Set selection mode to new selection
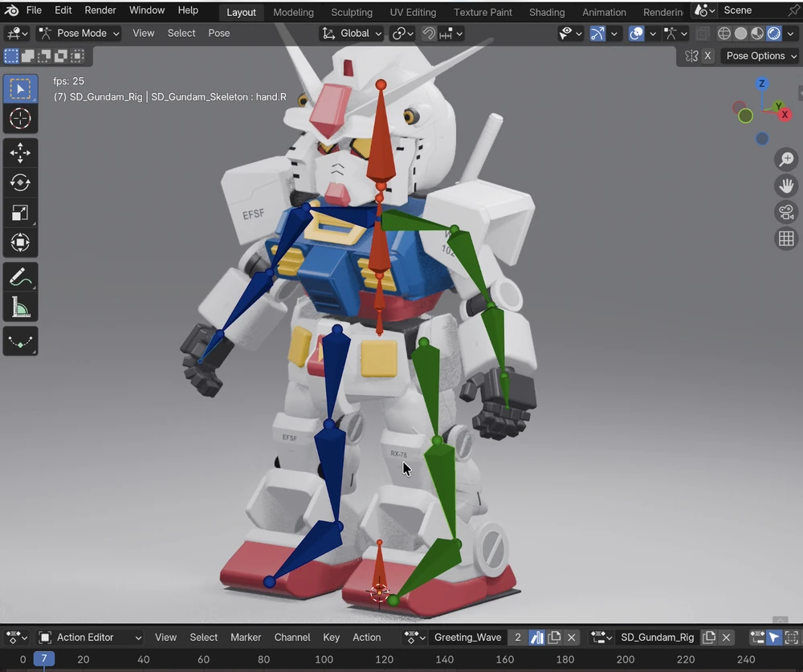Screen dimensions: 803x672 [11, 56]
